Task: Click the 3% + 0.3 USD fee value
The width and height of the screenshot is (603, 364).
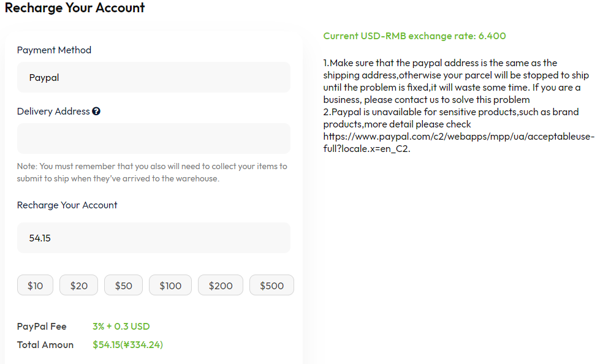Action: coord(121,327)
